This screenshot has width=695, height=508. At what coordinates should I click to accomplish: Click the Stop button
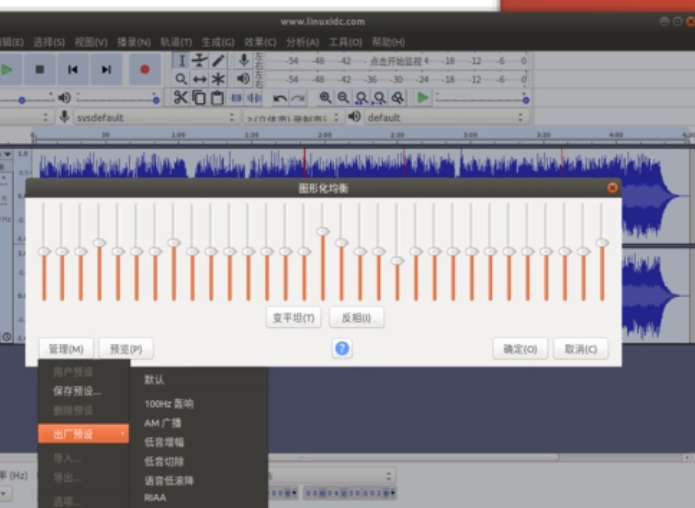click(x=39, y=70)
